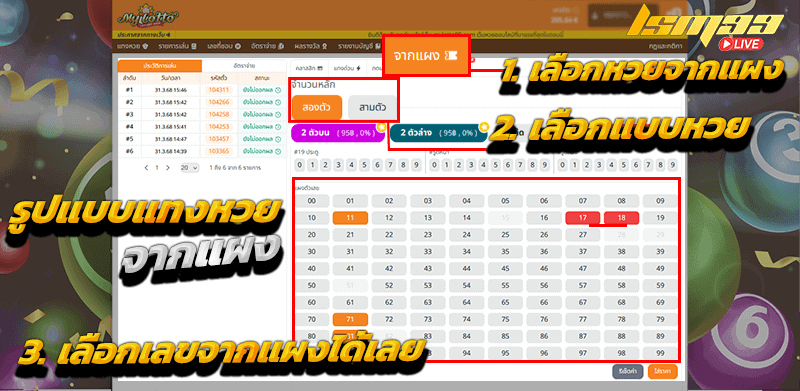Open ticket code 104253
This screenshot has height=391, width=800.
tap(219, 127)
